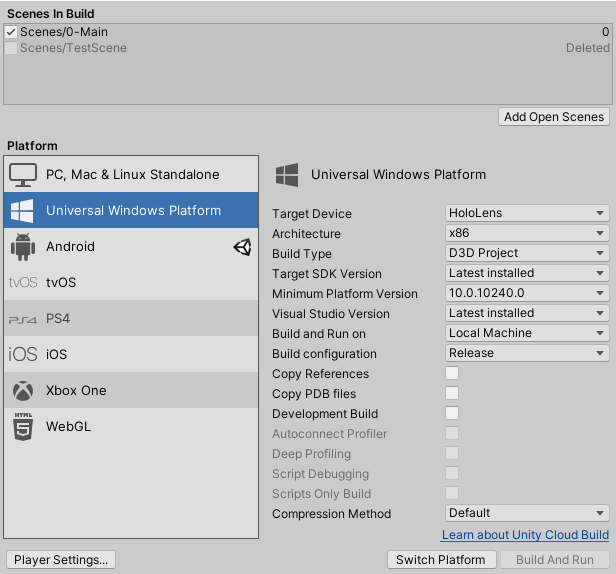Click the Scenes/0-Main scene name

click(x=64, y=32)
